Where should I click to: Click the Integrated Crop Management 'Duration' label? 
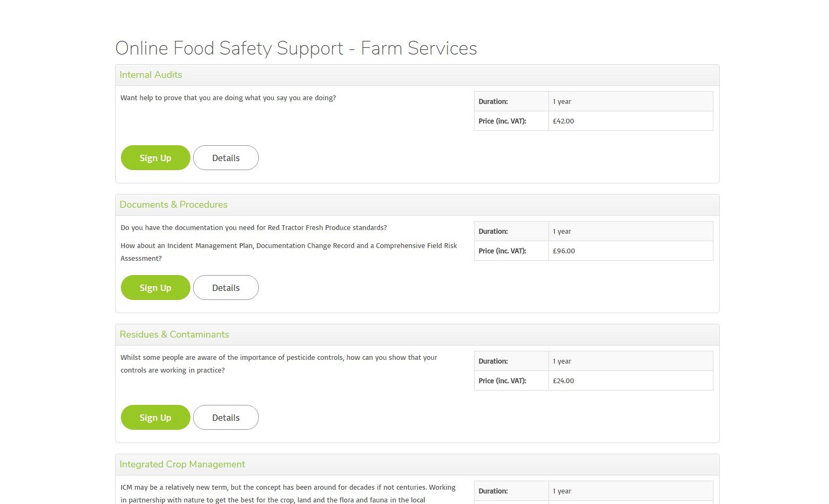tap(493, 491)
